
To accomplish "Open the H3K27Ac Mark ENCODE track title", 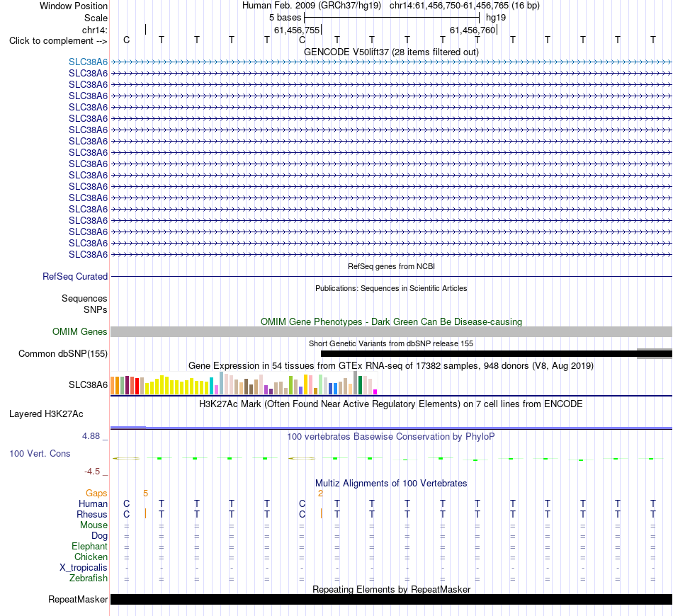I will 391,404.
